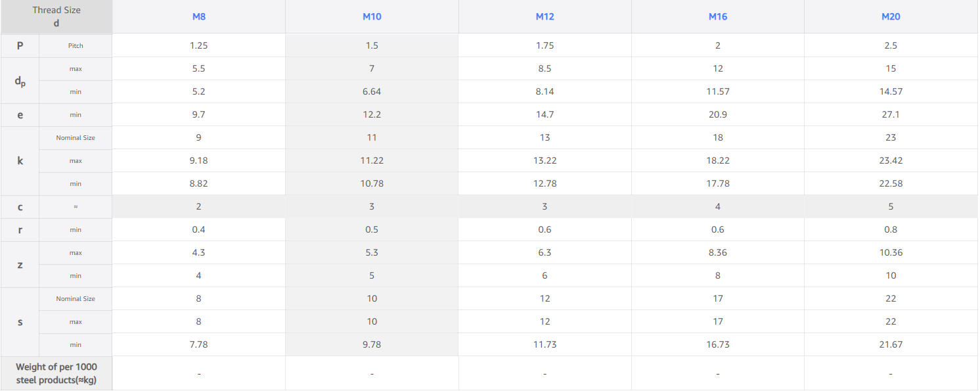Open the M8 thread size column link
The height and width of the screenshot is (391, 980).
pyautogui.click(x=199, y=16)
